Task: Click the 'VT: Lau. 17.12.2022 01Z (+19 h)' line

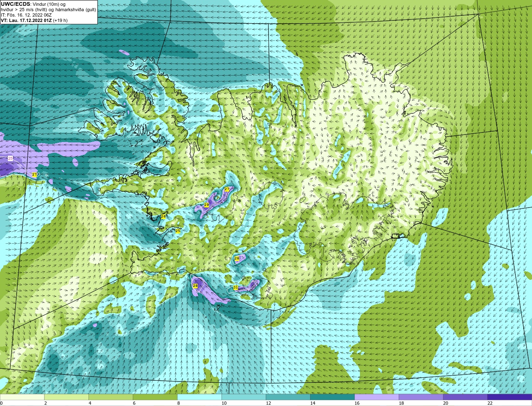Action: 34,20
